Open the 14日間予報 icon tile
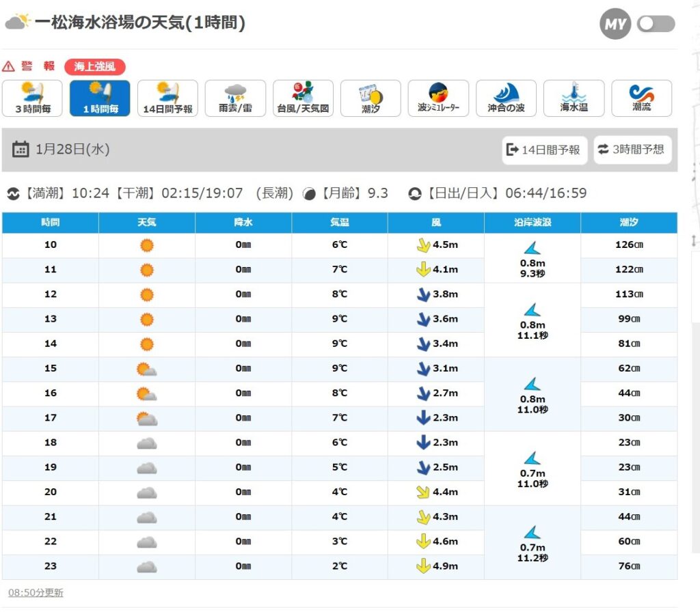Image resolution: width=700 pixels, height=612 pixels. (167, 98)
